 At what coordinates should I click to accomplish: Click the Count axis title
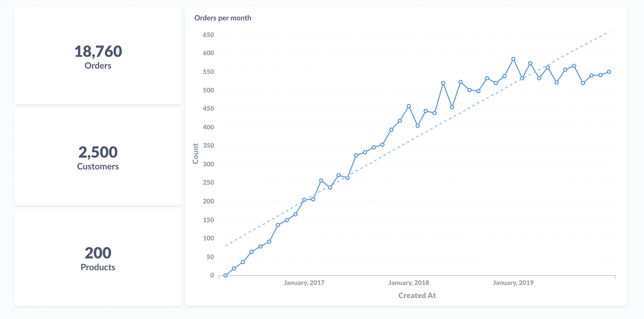click(196, 153)
